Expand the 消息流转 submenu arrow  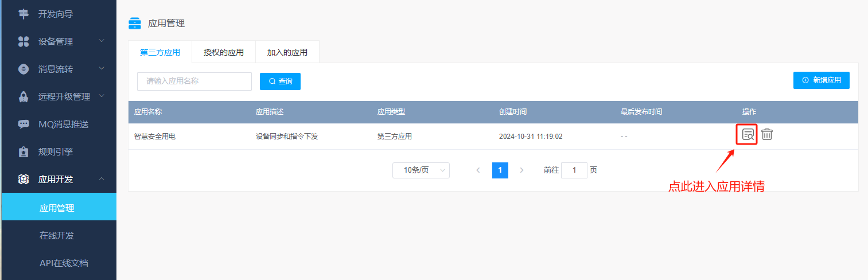(x=102, y=68)
